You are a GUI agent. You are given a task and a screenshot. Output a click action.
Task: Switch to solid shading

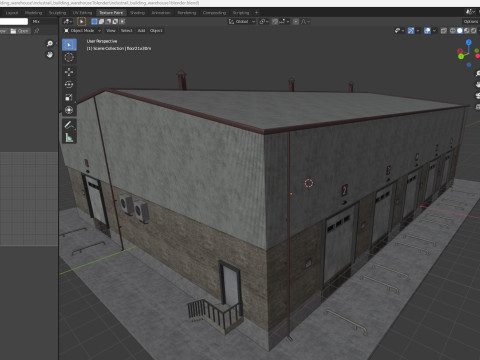pos(460,31)
